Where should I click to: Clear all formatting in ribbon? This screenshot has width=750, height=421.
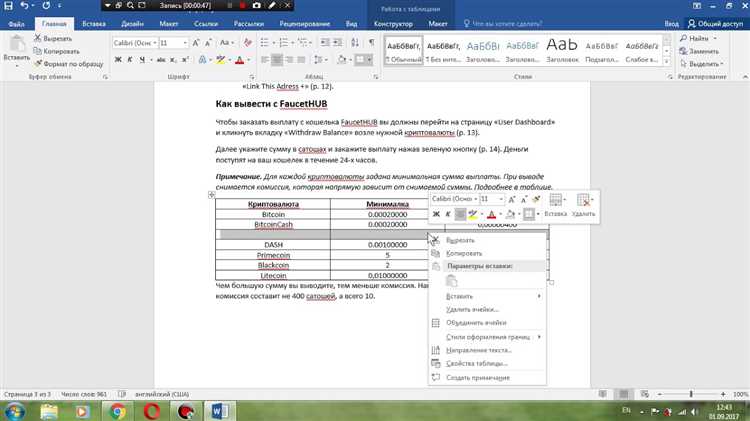pos(248,43)
